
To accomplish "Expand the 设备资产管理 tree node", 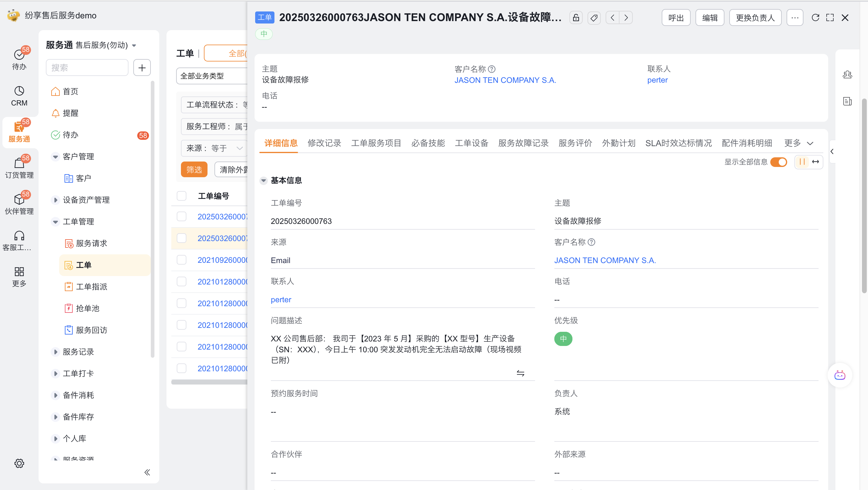I will [x=55, y=200].
